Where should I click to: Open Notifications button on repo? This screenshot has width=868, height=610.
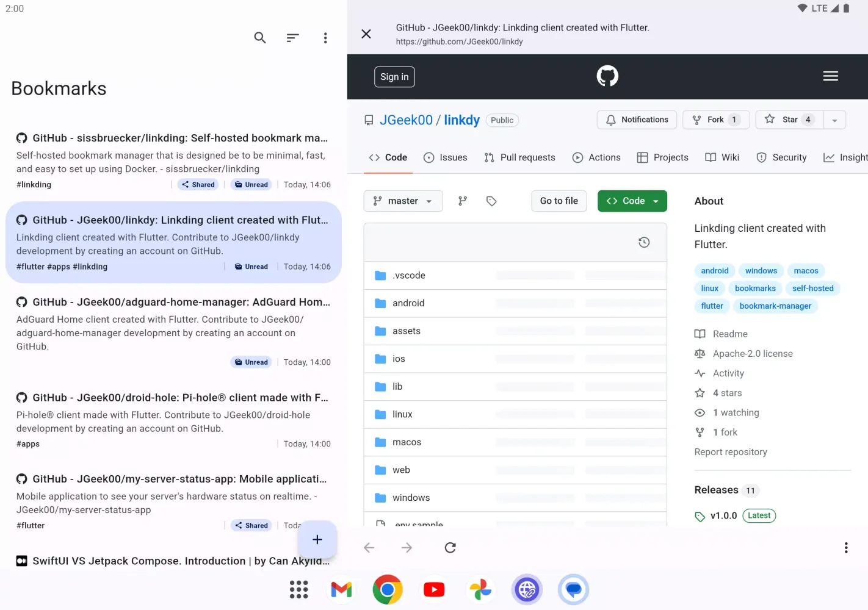[x=637, y=120]
